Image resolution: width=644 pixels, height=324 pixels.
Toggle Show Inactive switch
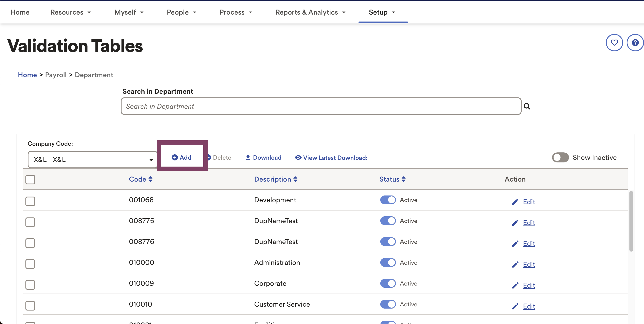coord(560,157)
